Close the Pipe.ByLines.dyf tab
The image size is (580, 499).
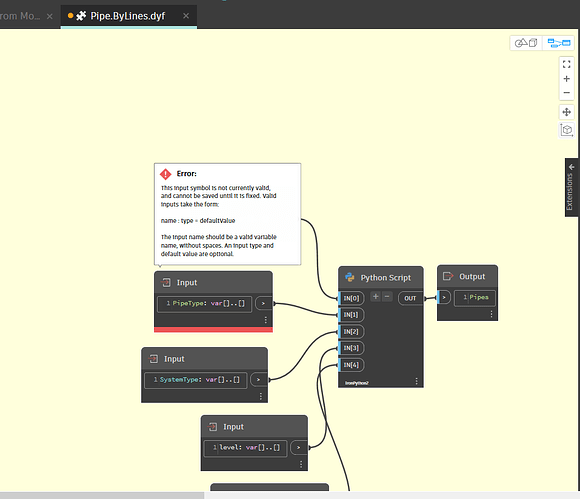click(x=186, y=16)
